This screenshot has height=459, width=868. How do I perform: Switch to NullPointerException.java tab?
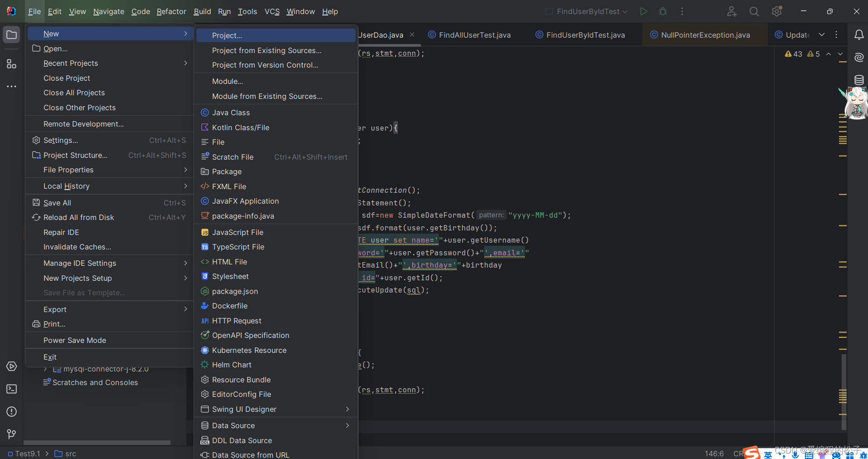pos(705,35)
